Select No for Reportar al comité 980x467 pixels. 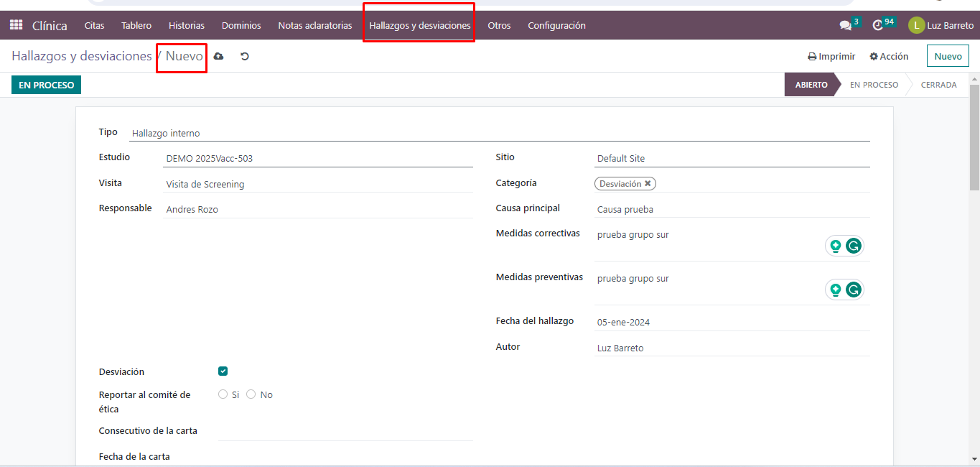click(x=251, y=394)
